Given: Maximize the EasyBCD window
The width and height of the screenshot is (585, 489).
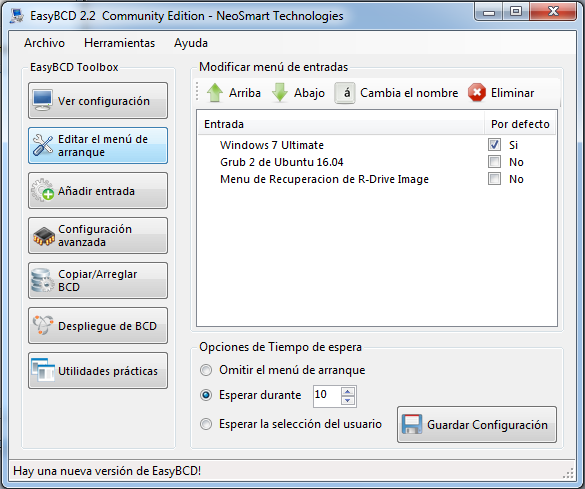Looking at the screenshot, I should (516, 12).
